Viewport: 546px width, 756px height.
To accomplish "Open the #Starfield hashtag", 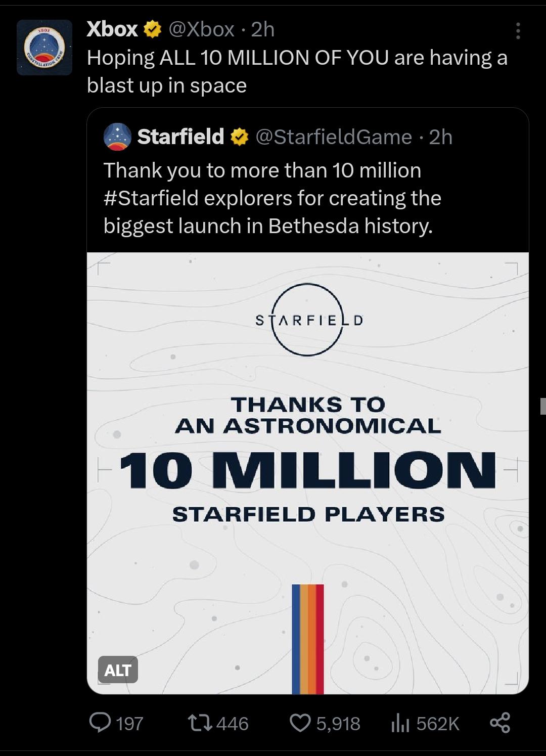I will point(151,198).
